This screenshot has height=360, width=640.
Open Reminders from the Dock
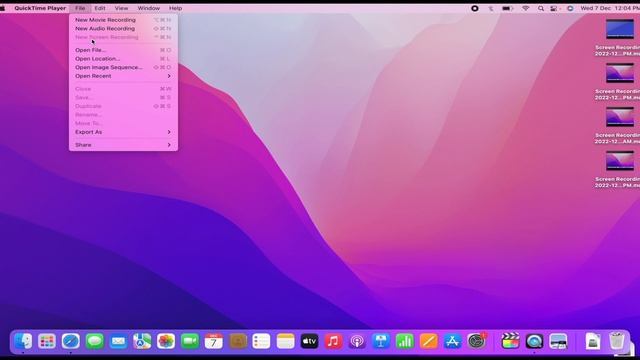coord(261,341)
